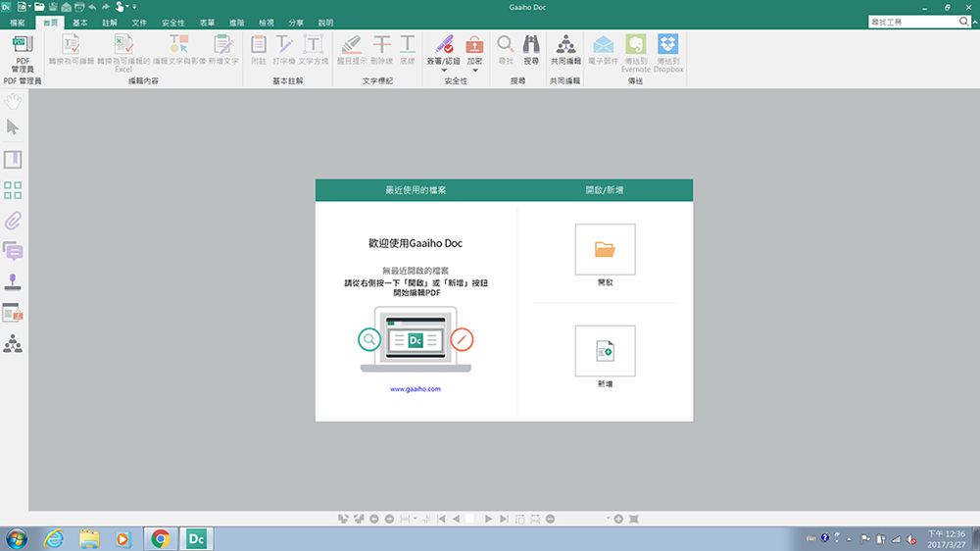Expand the 簽署/認證 dropdown
This screenshot has width=980, height=551.
[444, 71]
